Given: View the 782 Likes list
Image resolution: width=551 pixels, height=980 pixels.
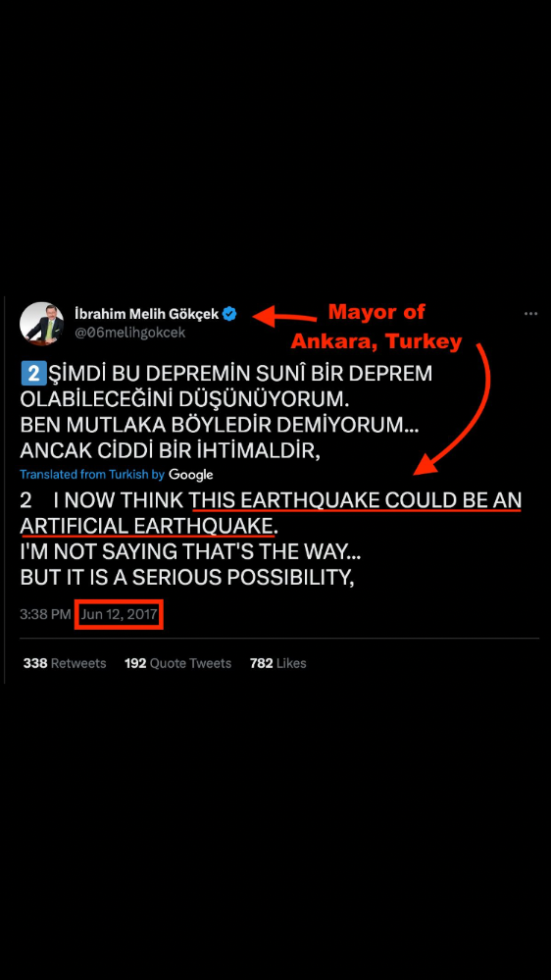Looking at the screenshot, I should click(x=277, y=664).
